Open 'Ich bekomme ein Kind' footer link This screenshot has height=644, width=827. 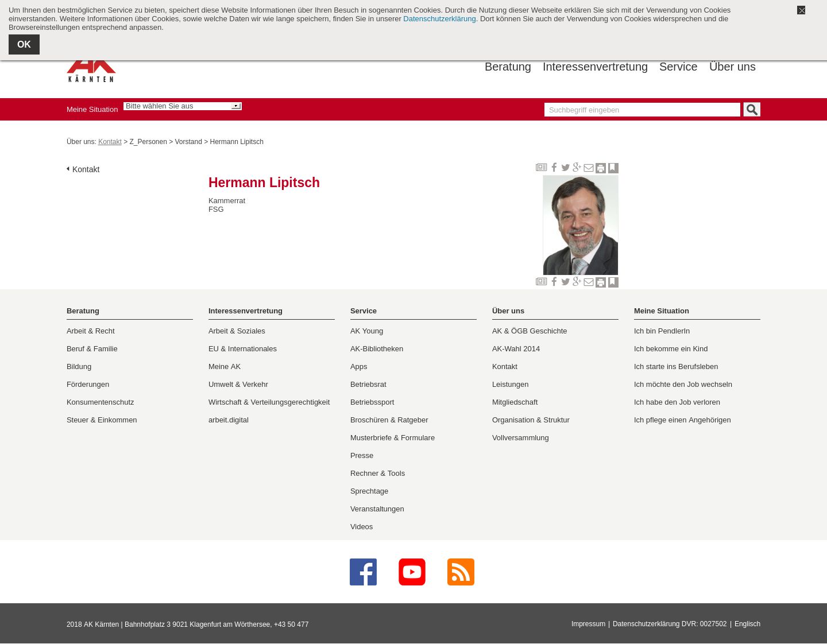pos(671,349)
